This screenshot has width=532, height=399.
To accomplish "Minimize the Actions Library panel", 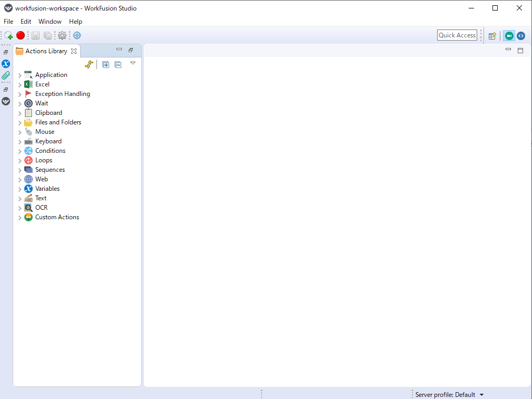I will click(119, 50).
